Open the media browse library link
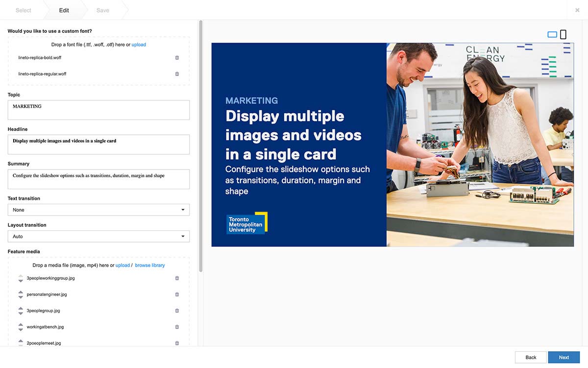Image resolution: width=588 pixels, height=368 pixels. [x=150, y=265]
